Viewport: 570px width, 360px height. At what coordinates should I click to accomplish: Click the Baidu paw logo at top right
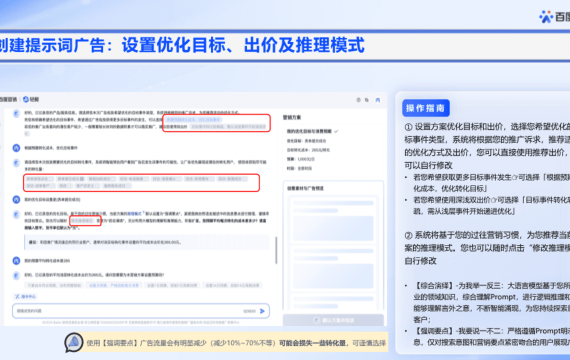click(x=546, y=17)
